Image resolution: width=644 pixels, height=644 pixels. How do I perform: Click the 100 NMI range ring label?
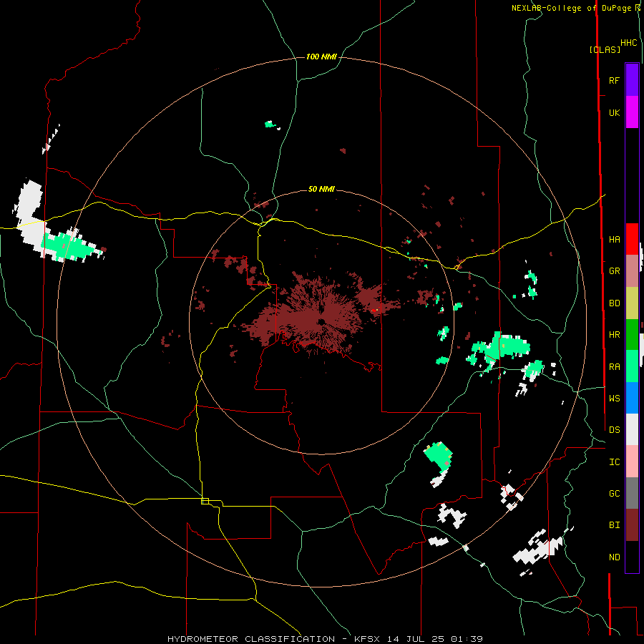[321, 57]
